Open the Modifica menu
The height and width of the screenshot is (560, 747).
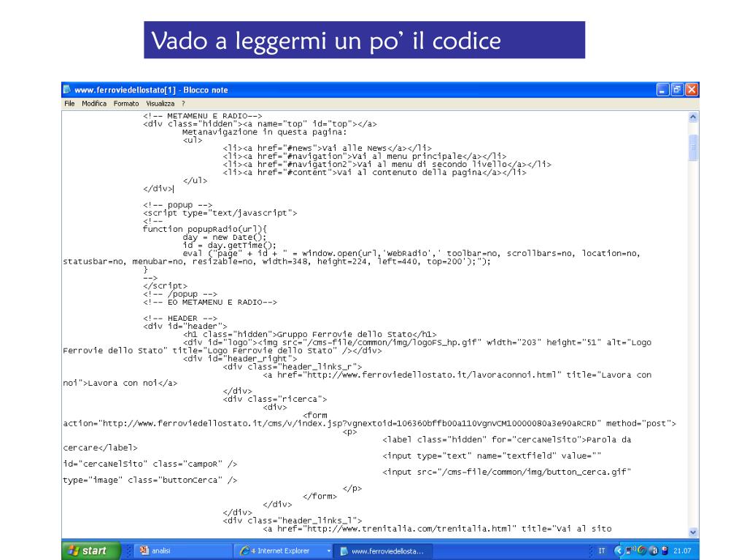(x=94, y=104)
